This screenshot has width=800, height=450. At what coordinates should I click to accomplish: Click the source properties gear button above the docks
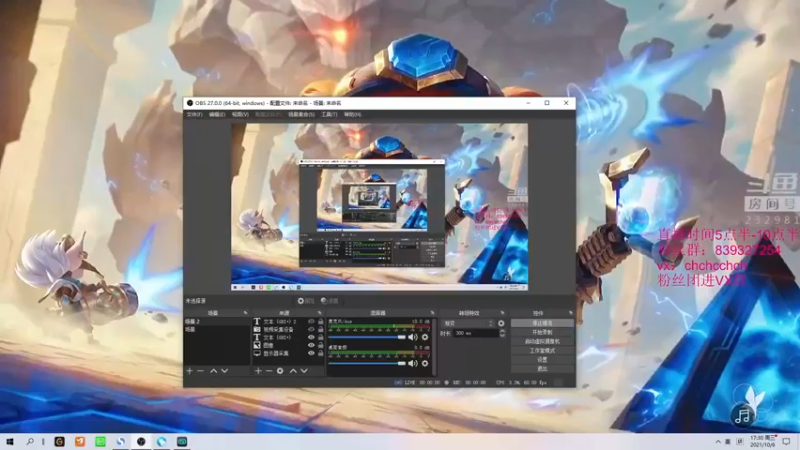coord(306,301)
